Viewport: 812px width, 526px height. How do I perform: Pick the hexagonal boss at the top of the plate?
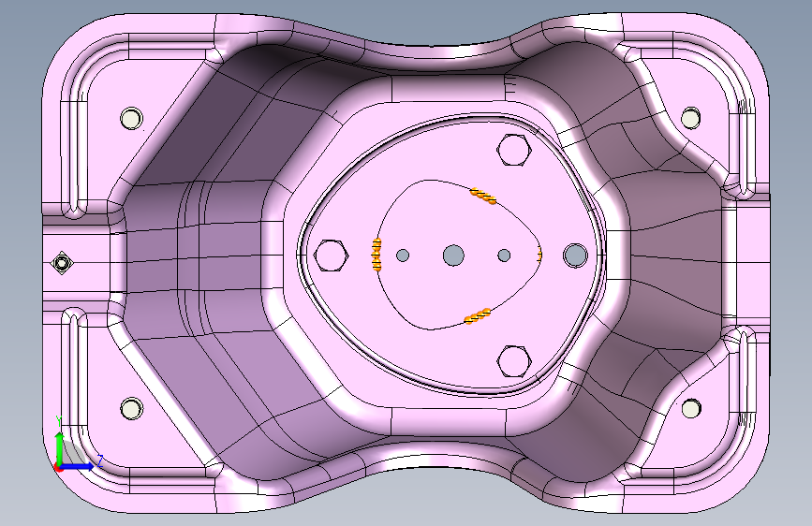pos(514,150)
